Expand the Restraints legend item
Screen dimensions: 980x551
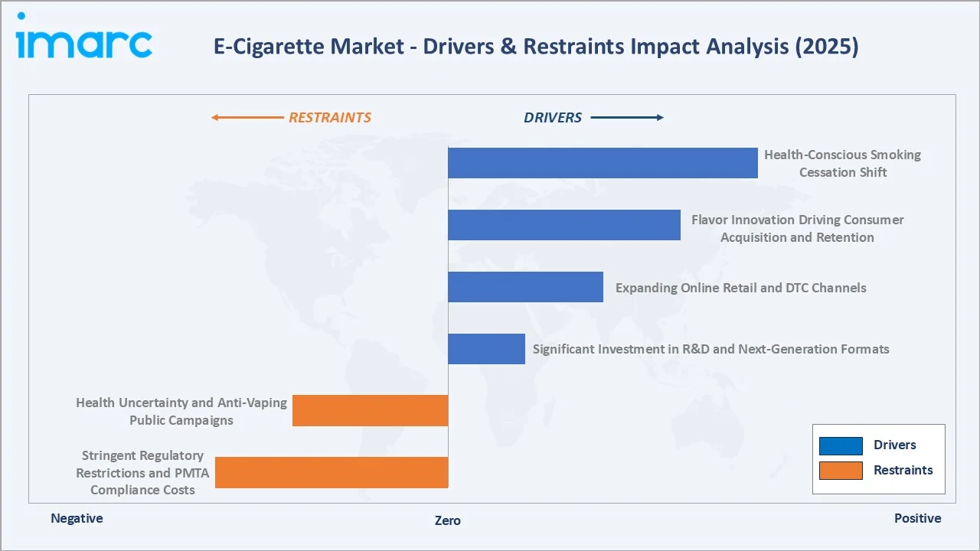click(903, 471)
